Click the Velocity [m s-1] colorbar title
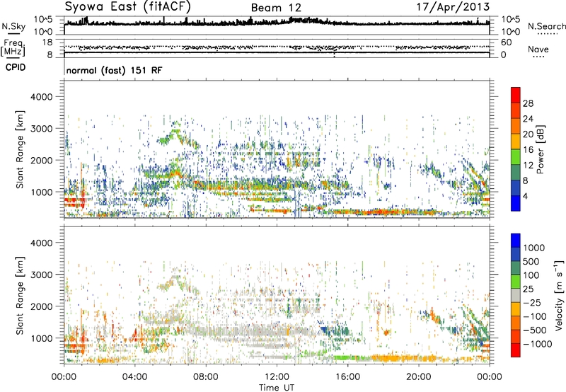566x392 pixels. (x=559, y=295)
